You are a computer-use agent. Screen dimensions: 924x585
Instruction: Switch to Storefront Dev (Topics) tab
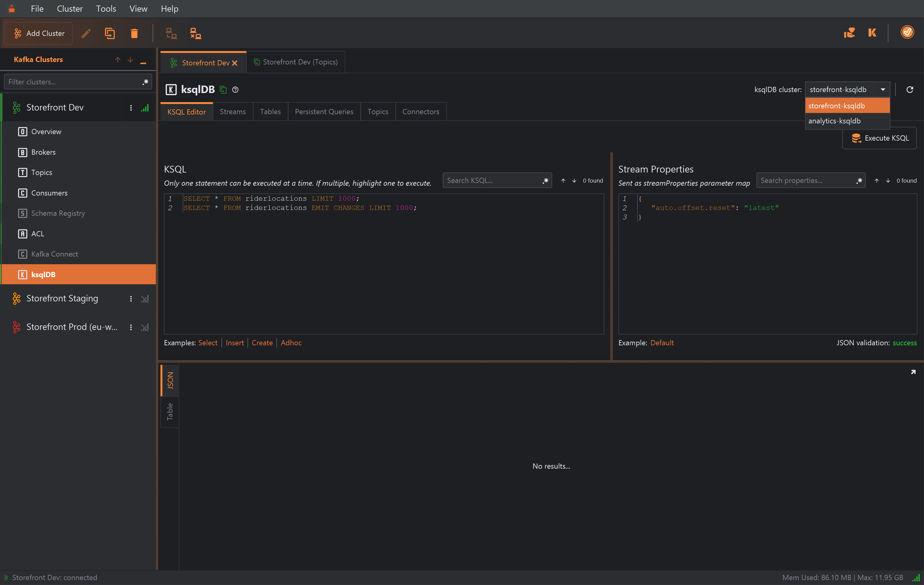[296, 62]
